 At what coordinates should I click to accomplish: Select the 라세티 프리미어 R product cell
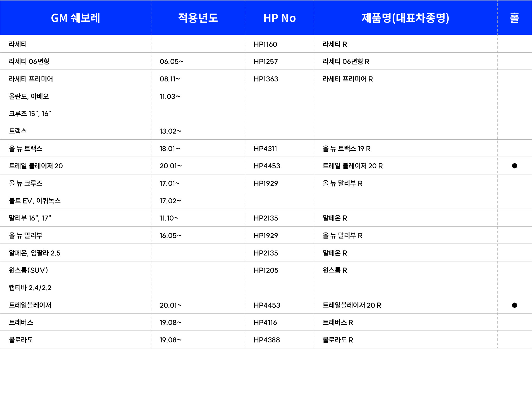coord(348,79)
